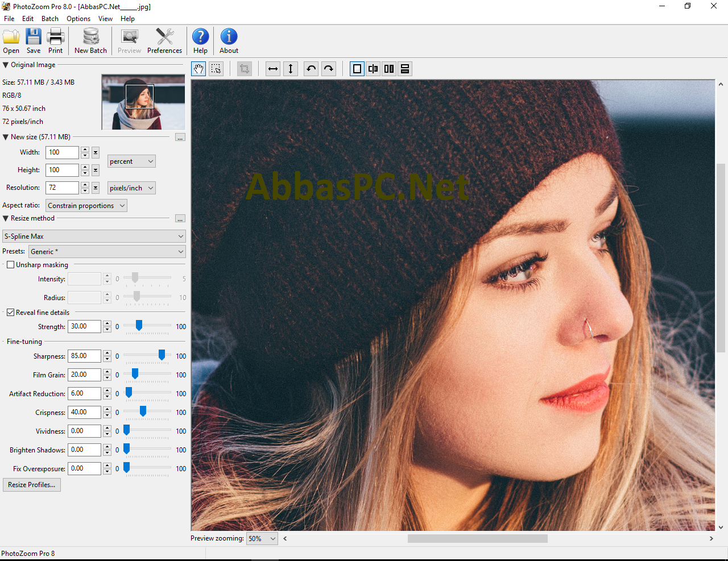Click the crop tool icon
Image resolution: width=728 pixels, height=561 pixels.
(x=245, y=69)
